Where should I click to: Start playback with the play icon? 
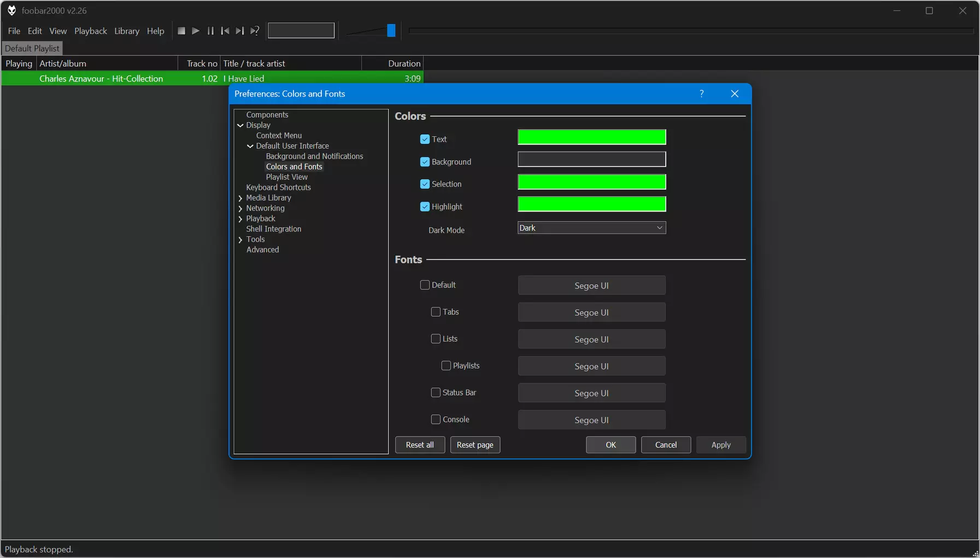pyautogui.click(x=196, y=31)
